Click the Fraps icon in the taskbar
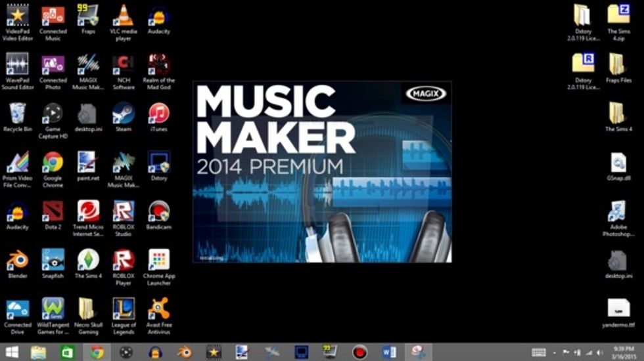The width and height of the screenshot is (644, 361). 330,352
